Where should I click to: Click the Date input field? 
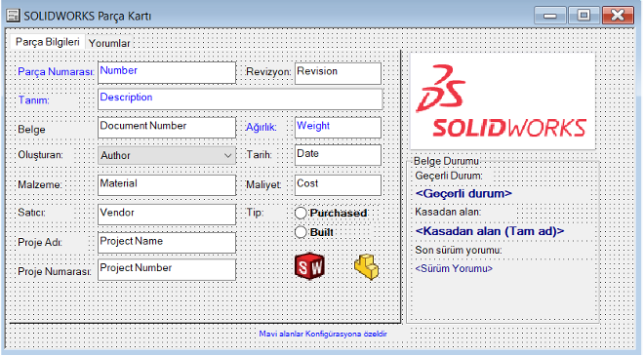(x=338, y=155)
